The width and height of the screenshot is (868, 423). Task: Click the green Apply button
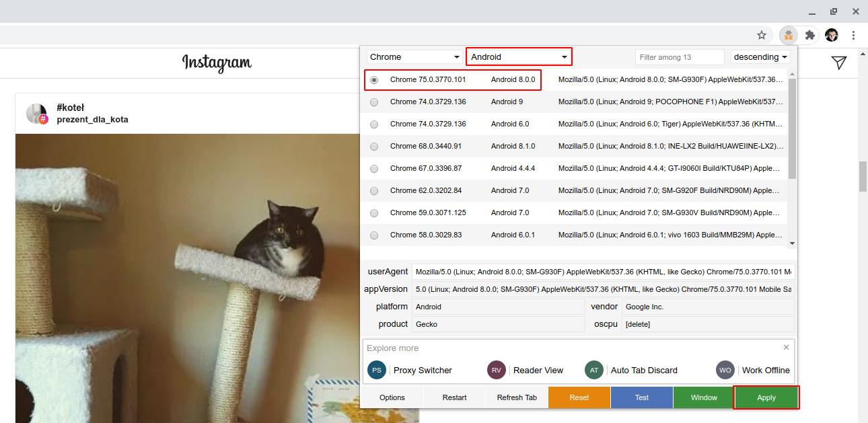click(x=766, y=397)
